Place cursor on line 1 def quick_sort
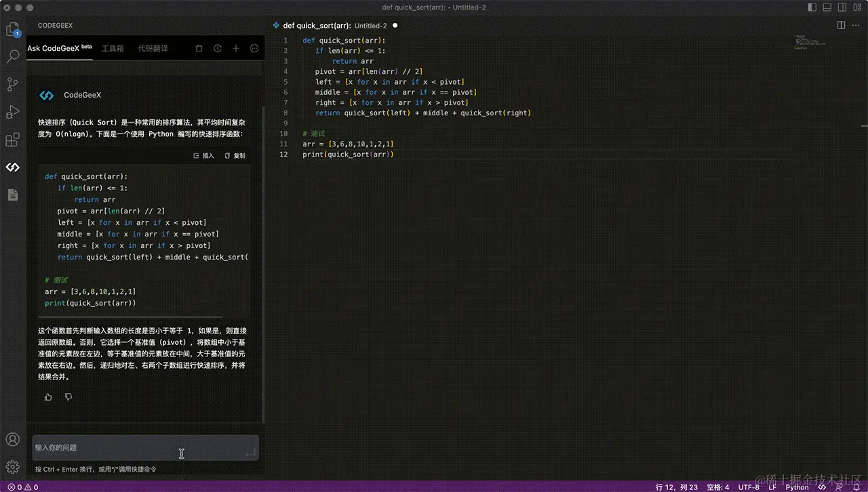 point(344,41)
